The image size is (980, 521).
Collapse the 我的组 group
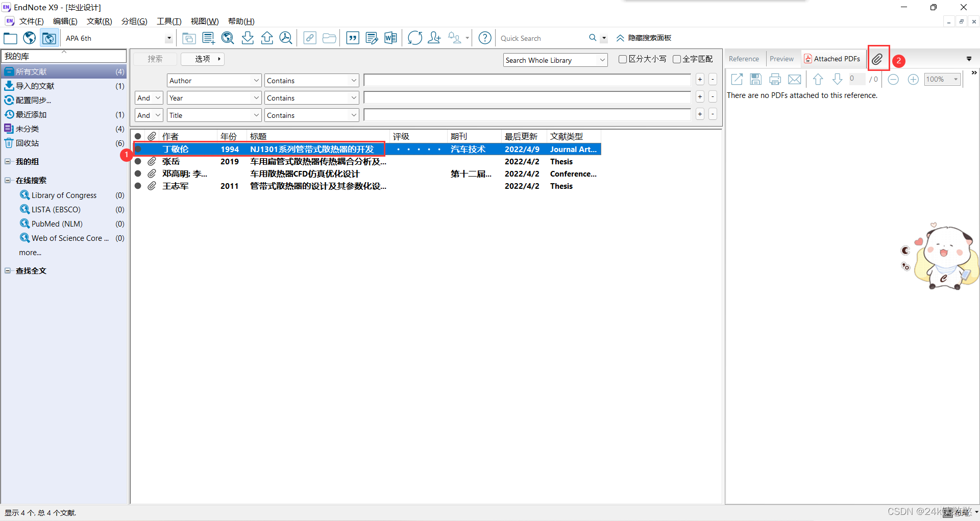tap(8, 161)
